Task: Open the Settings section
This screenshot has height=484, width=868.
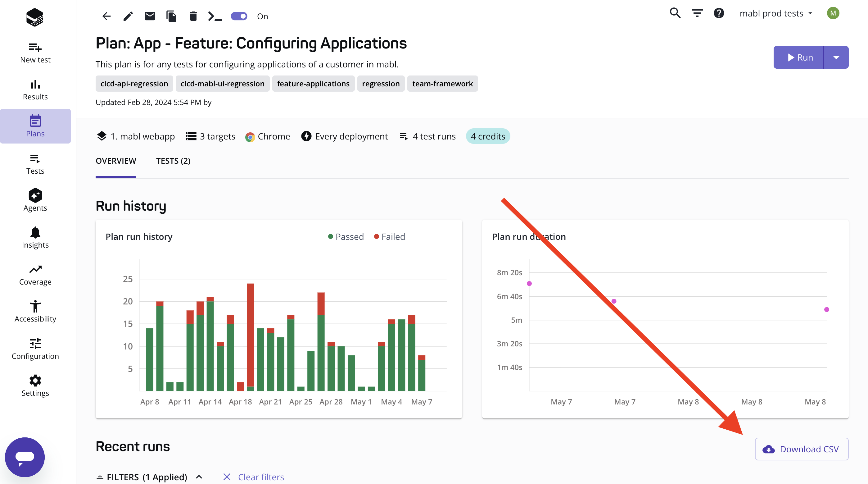Action: coord(35,386)
